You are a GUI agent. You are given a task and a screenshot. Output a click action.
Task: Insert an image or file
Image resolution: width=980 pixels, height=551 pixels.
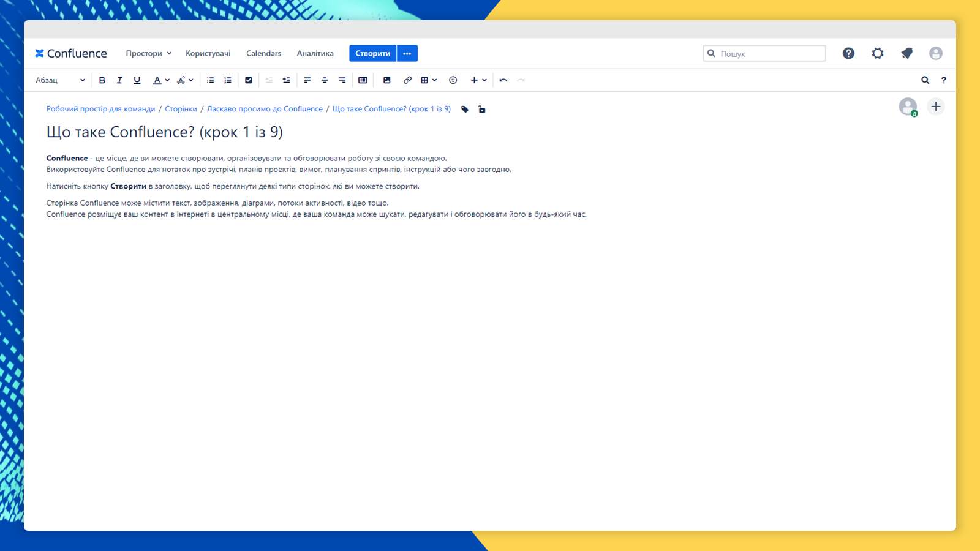(x=387, y=80)
